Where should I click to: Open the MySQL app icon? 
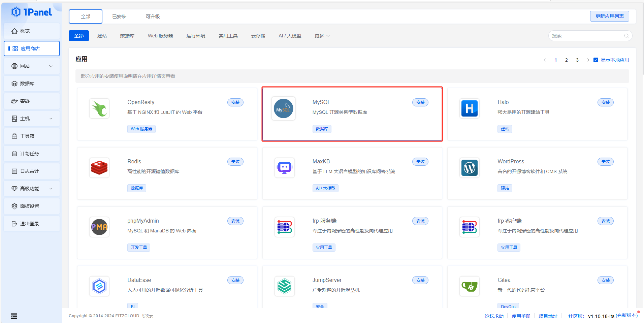(284, 108)
